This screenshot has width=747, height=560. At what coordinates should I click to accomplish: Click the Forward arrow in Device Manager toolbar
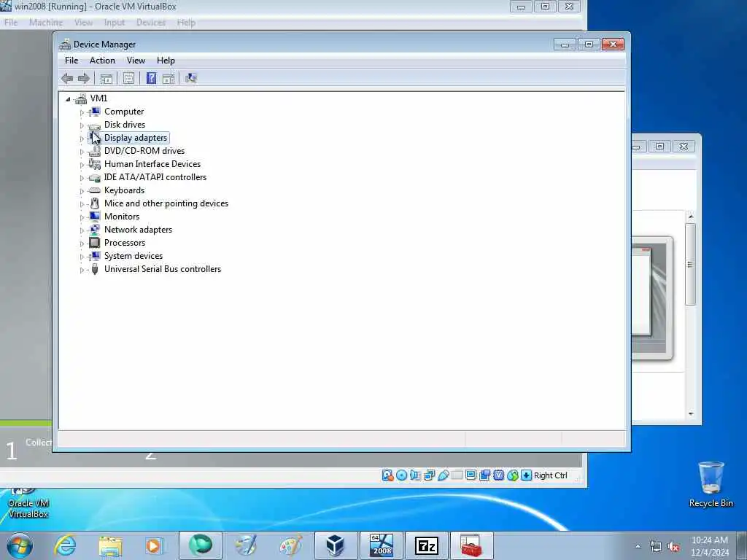pos(83,79)
